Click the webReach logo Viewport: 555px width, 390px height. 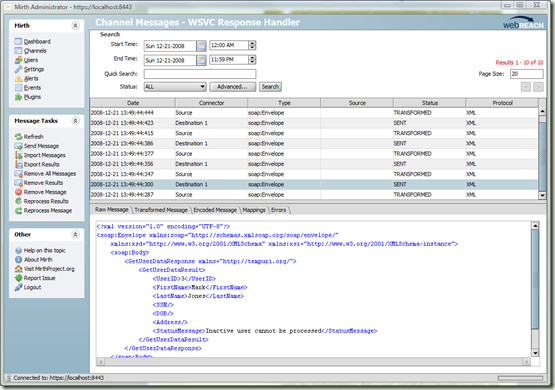click(523, 23)
